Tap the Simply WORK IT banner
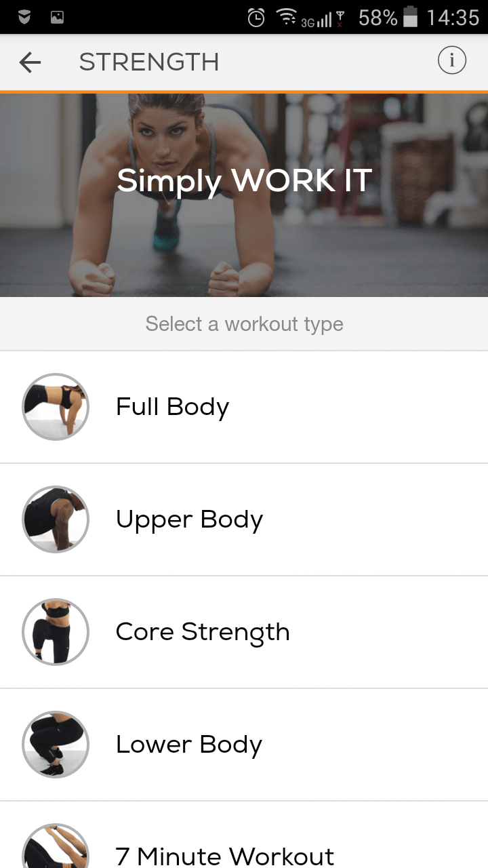The height and width of the screenshot is (868, 488). pos(244,195)
